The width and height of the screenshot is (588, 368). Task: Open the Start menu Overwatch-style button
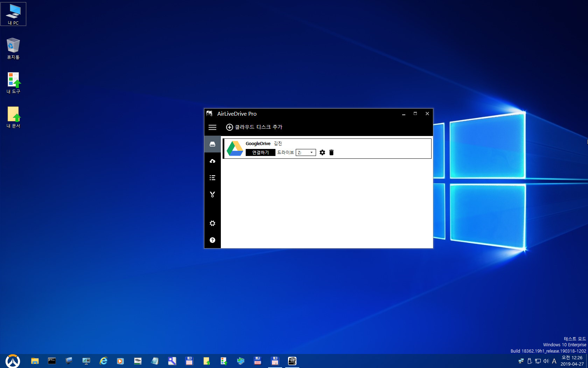click(13, 361)
